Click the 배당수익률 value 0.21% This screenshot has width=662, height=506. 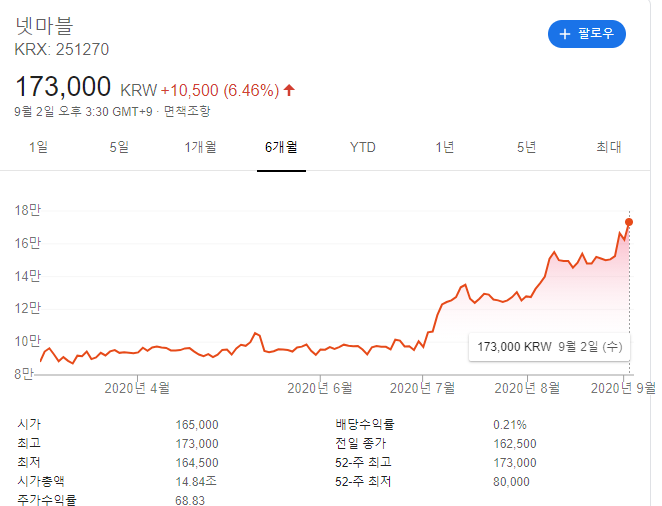pos(510,425)
